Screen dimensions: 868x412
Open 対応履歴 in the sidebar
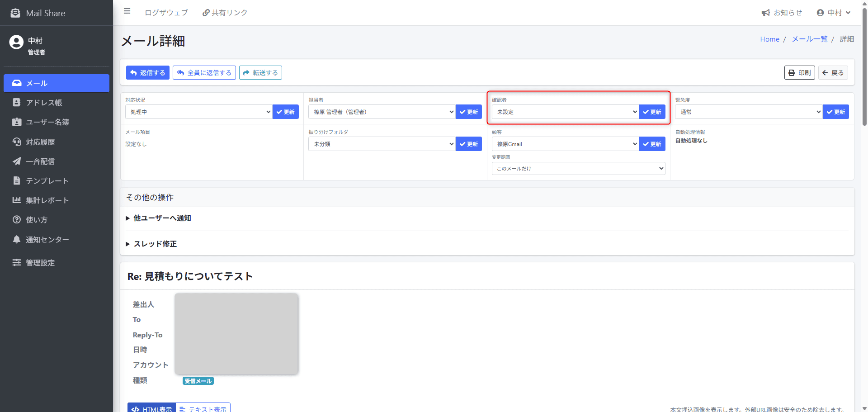click(57, 142)
